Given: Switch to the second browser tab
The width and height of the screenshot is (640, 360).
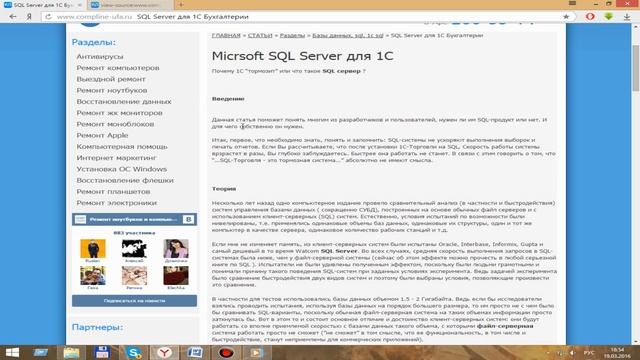Looking at the screenshot, I should [x=130, y=5].
